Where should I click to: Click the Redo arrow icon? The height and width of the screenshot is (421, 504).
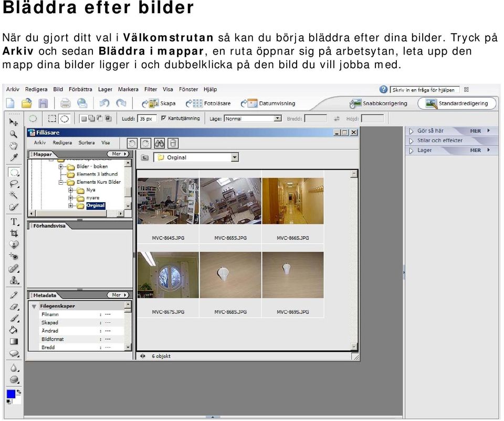[121, 103]
